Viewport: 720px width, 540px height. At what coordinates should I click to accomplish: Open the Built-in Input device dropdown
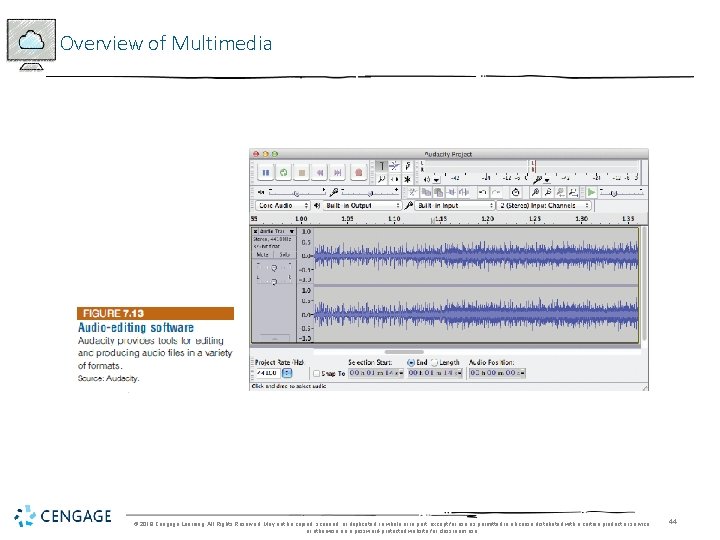point(455,206)
